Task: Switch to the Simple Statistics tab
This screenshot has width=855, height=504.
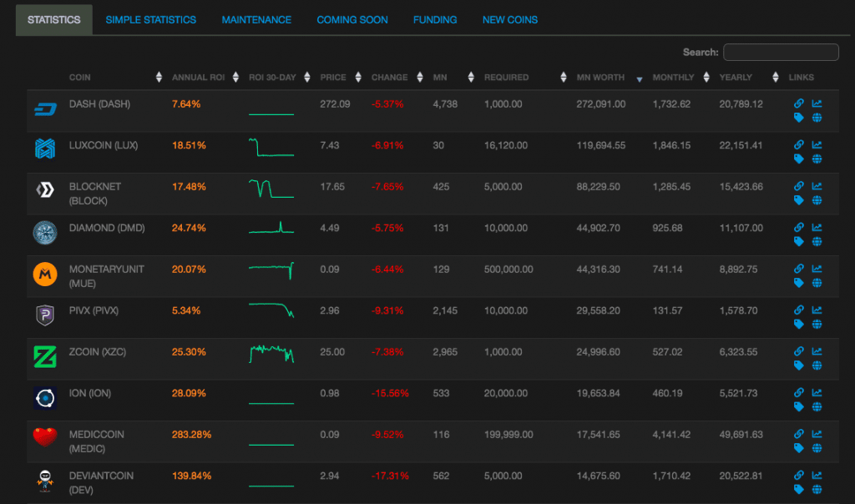Action: click(150, 20)
